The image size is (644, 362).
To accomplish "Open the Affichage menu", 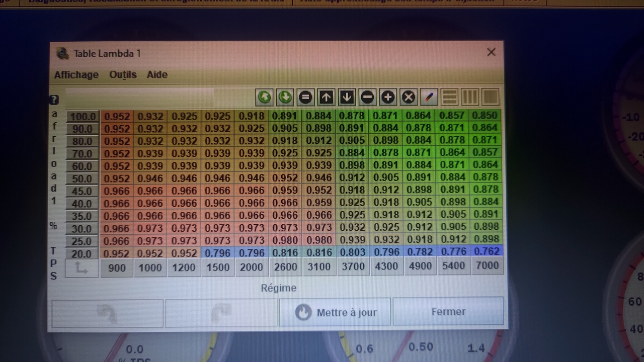I will [x=76, y=75].
